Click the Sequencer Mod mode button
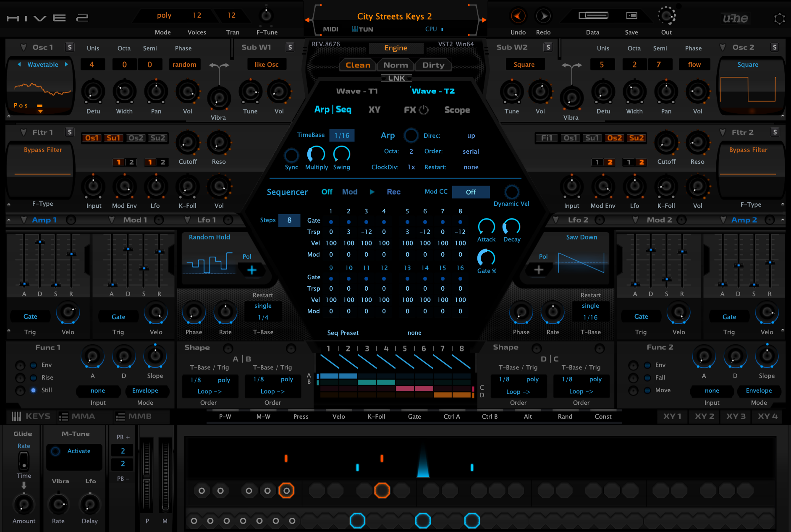Screen dimensions: 791x532 (x=350, y=192)
